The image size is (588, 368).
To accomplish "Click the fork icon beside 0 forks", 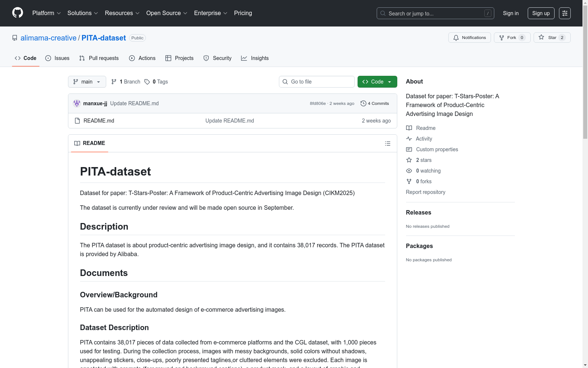I will coord(409,181).
